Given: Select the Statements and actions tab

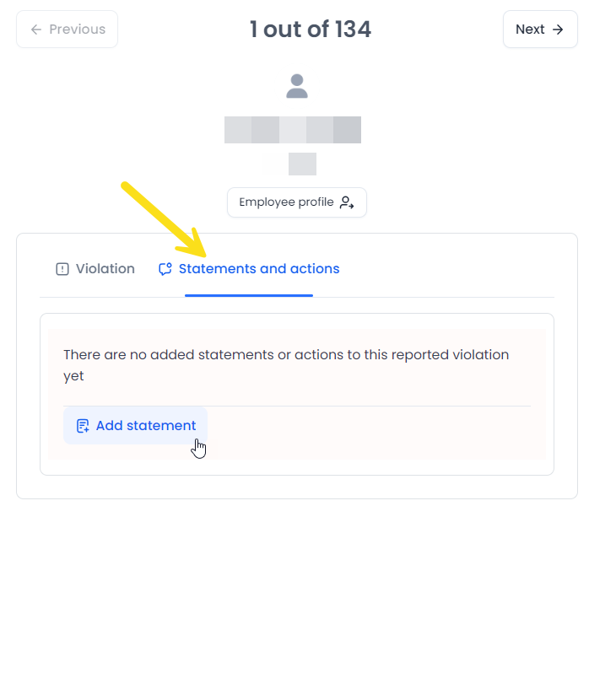Looking at the screenshot, I should tap(258, 269).
